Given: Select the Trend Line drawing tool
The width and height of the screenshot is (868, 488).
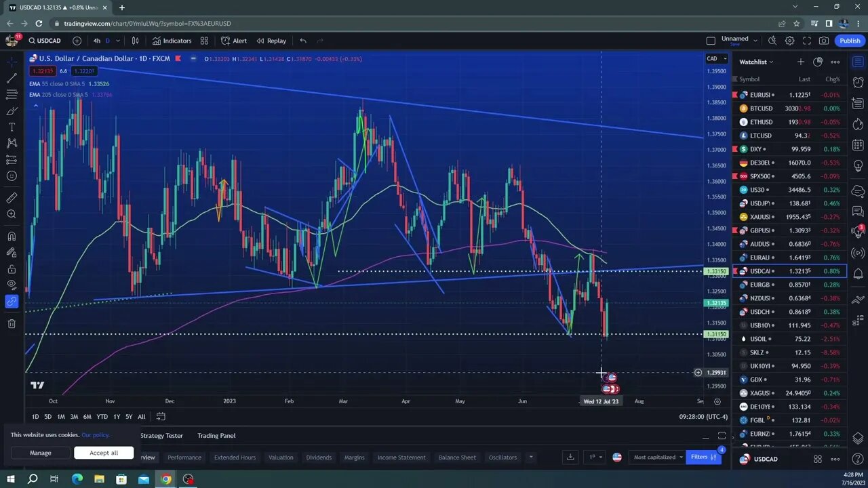Looking at the screenshot, I should 12,79.
